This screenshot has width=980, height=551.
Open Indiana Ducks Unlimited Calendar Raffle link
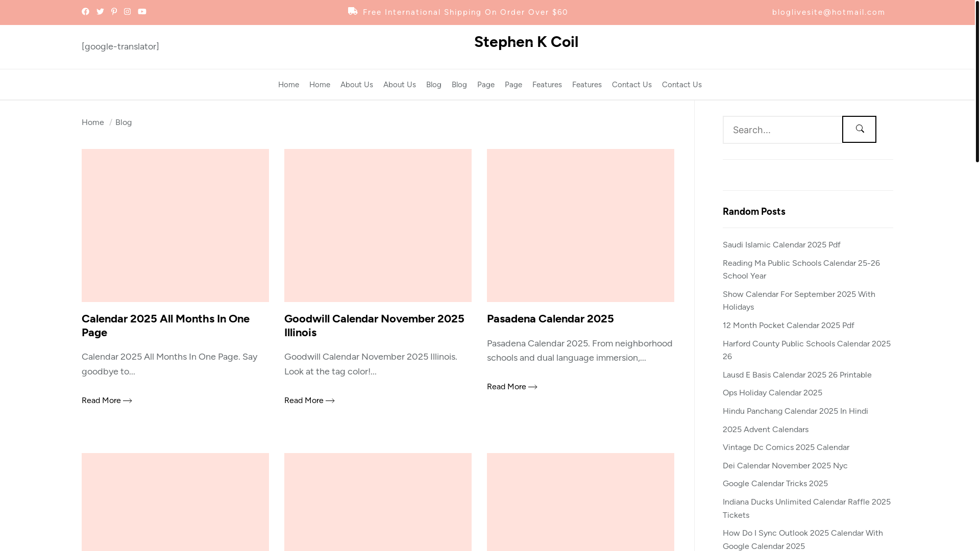tap(806, 509)
